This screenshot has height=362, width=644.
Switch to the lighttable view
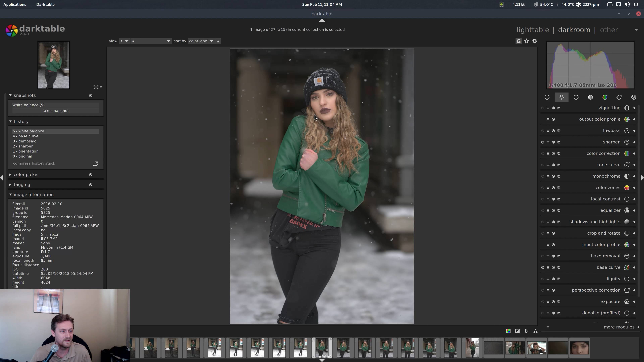pyautogui.click(x=532, y=30)
